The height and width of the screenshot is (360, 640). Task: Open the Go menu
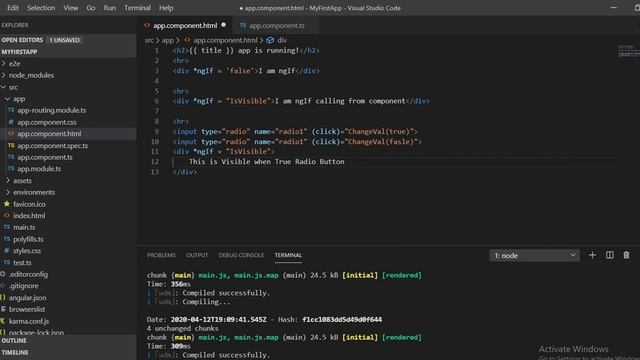91,8
